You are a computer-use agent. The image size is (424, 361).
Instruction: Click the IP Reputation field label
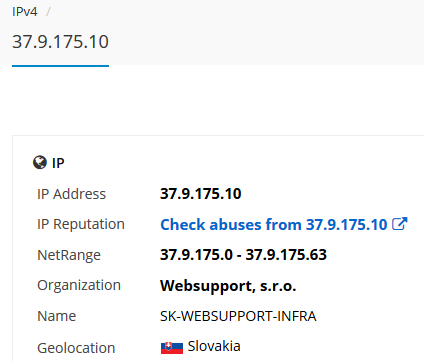[81, 224]
